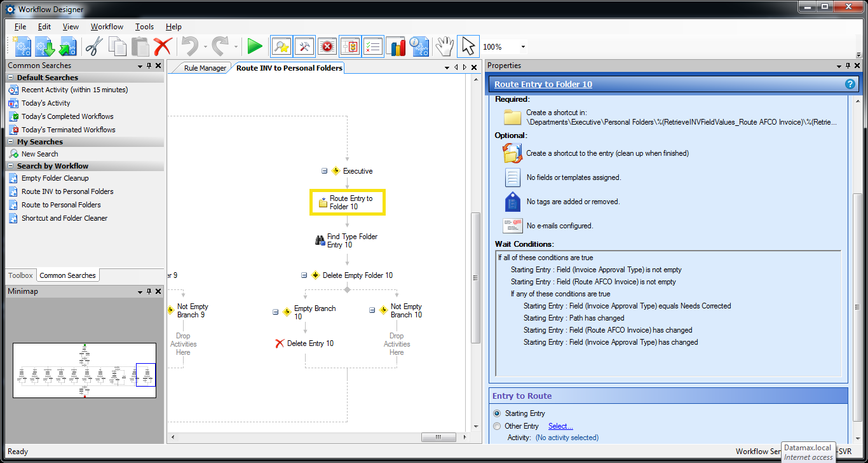Open the Route Entry to Folder 10 title link
This screenshot has width=868, height=463.
pos(543,84)
